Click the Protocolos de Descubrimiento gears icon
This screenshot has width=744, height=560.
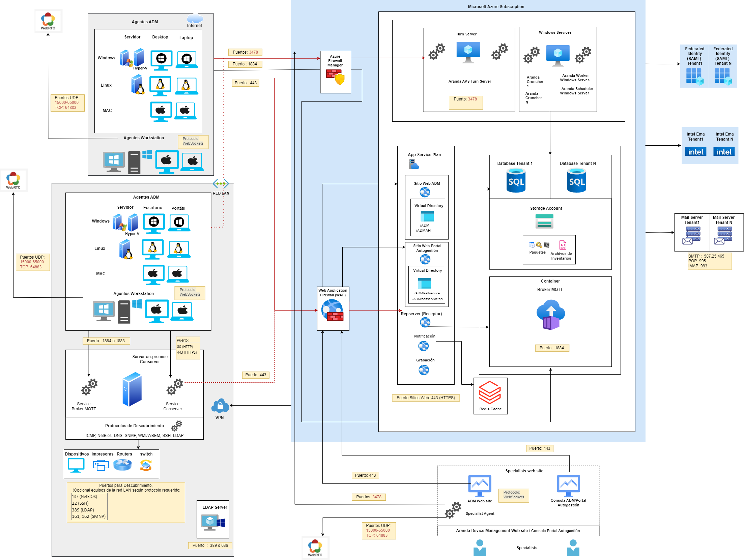click(x=176, y=426)
